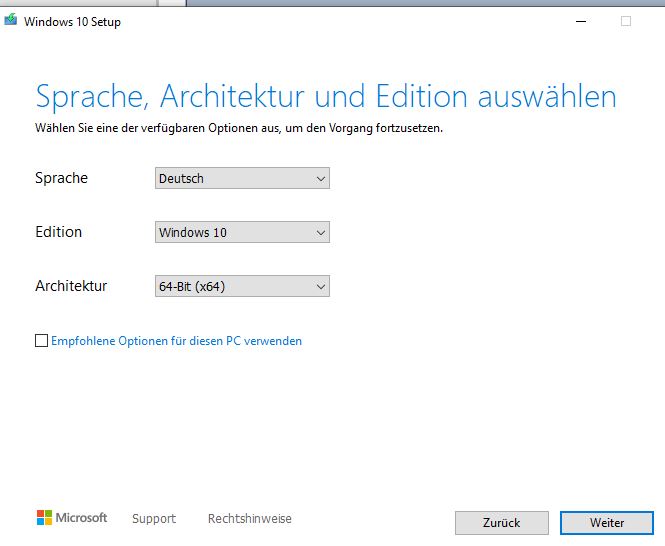Click heading 'Sprache, Architektur und Edition auswählen'
This screenshot has width=665, height=546.
pyautogui.click(x=326, y=97)
